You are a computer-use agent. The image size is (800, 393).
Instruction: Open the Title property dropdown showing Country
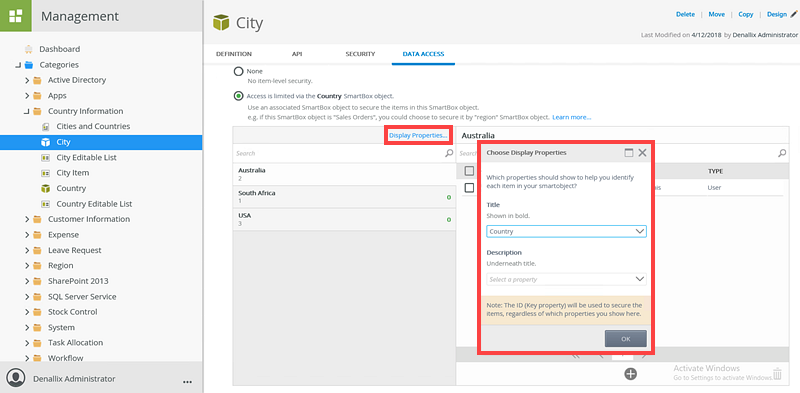[x=566, y=231]
